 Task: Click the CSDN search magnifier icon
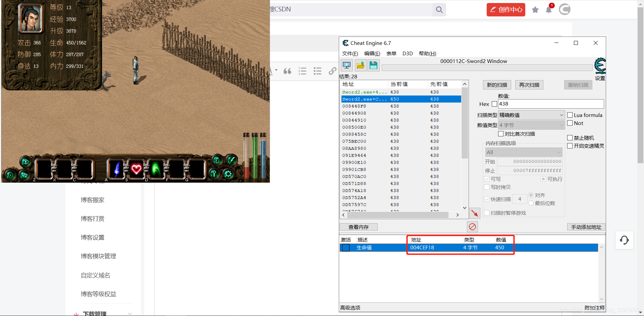pos(439,10)
